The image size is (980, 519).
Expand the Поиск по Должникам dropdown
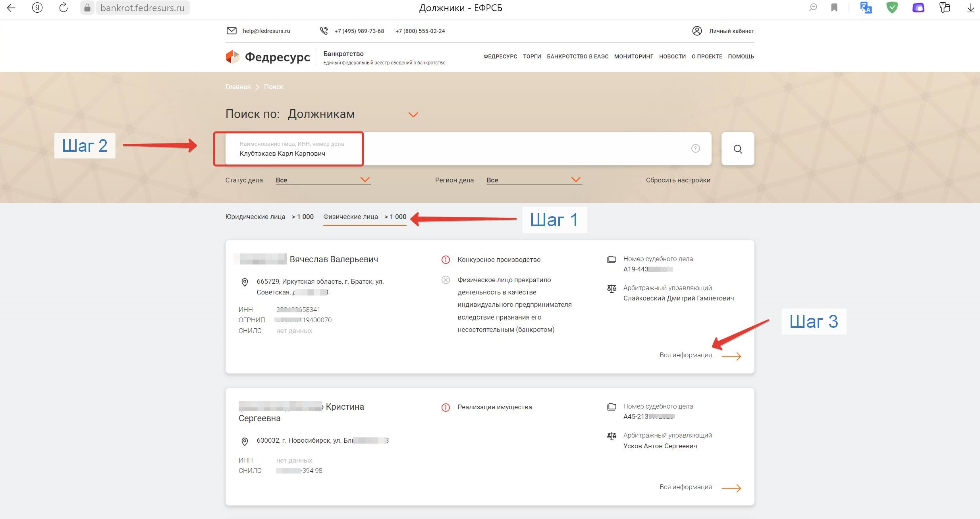[413, 115]
